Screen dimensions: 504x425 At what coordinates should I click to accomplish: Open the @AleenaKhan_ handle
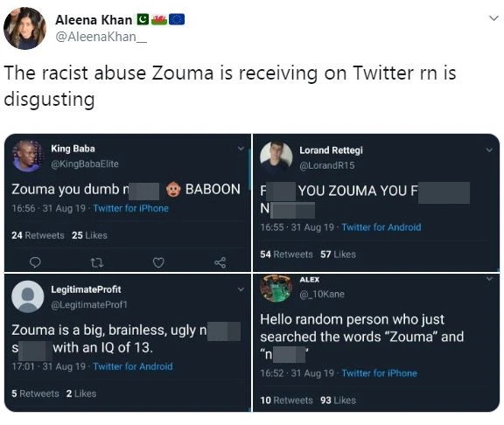(101, 37)
